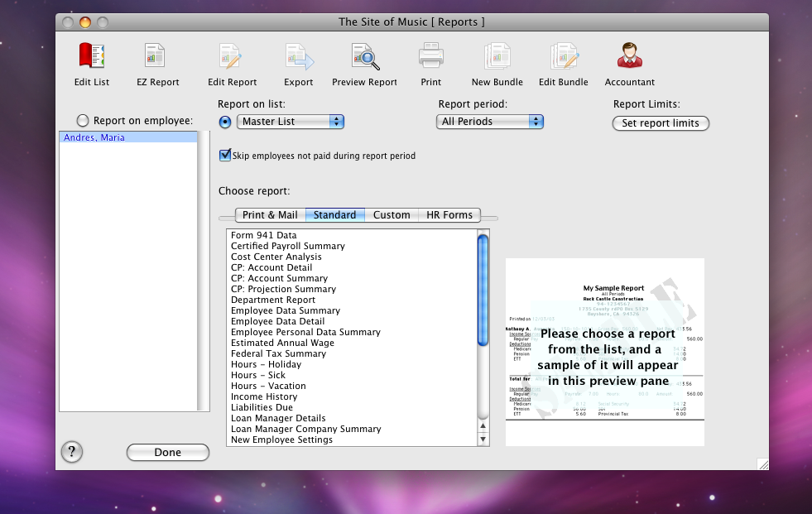Viewport: 812px width, 514px height.
Task: Select the Income History report
Action: pyautogui.click(x=352, y=396)
